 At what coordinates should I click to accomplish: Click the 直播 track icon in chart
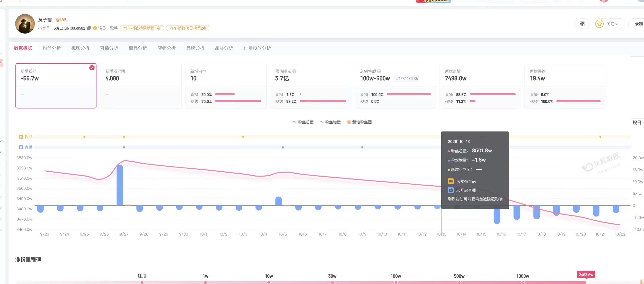tap(21, 147)
